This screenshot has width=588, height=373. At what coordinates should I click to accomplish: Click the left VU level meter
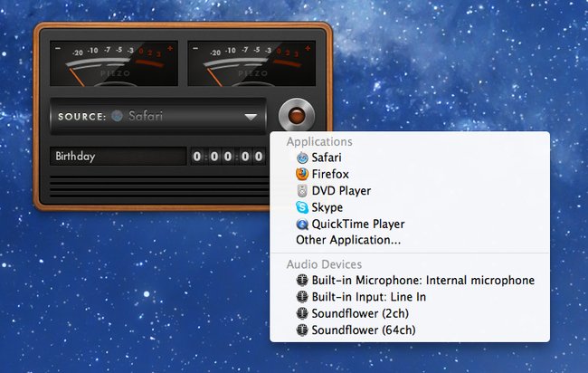click(x=114, y=63)
